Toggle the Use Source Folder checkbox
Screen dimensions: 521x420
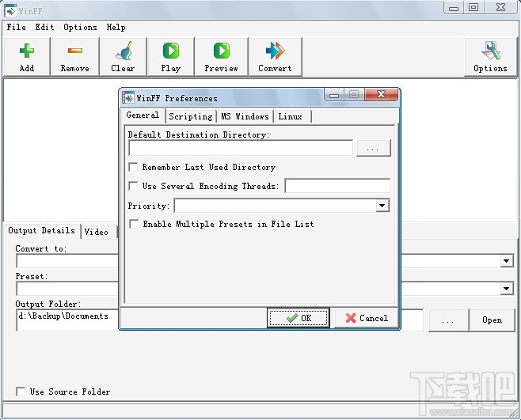(x=21, y=392)
